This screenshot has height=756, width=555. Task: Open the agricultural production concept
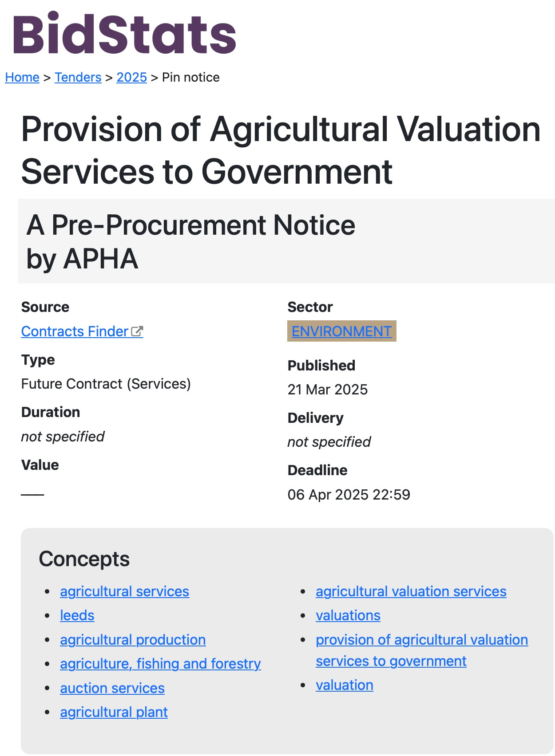click(x=133, y=640)
